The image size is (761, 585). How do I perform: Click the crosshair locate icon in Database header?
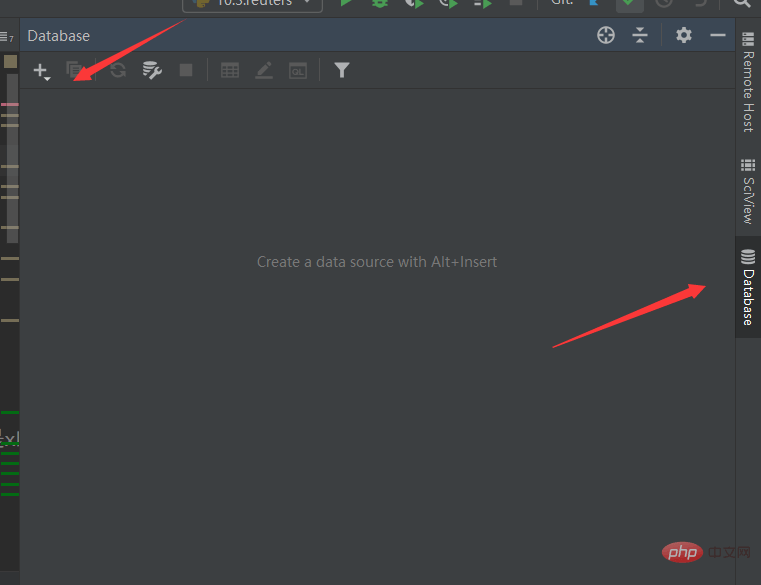606,35
